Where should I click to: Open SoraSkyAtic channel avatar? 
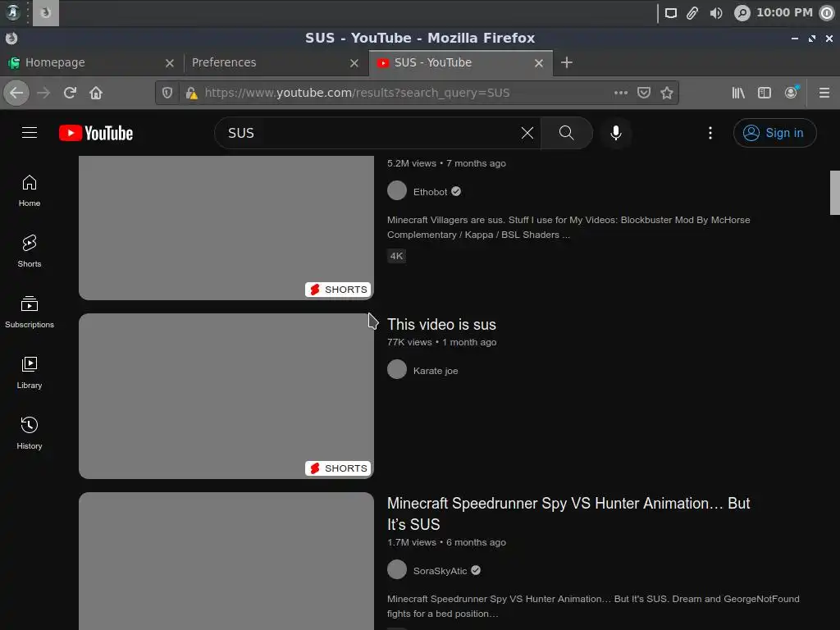[397, 569]
